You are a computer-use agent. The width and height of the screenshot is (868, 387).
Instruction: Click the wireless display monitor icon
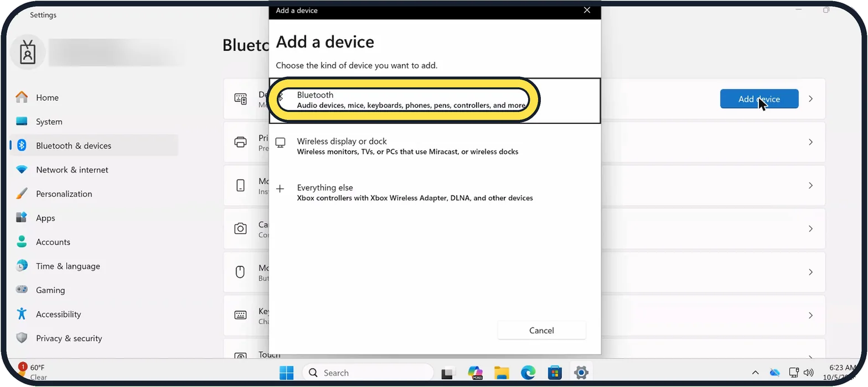click(281, 143)
